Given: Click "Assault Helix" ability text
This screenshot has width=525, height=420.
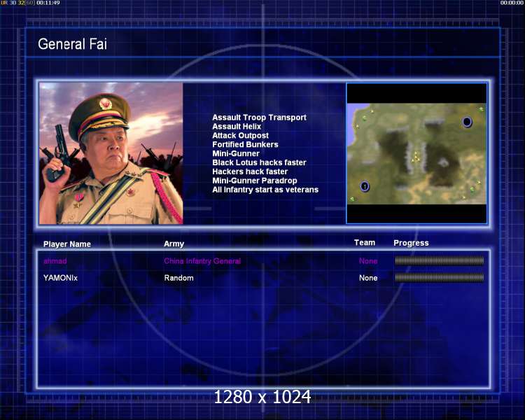Looking at the screenshot, I should 237,127.
